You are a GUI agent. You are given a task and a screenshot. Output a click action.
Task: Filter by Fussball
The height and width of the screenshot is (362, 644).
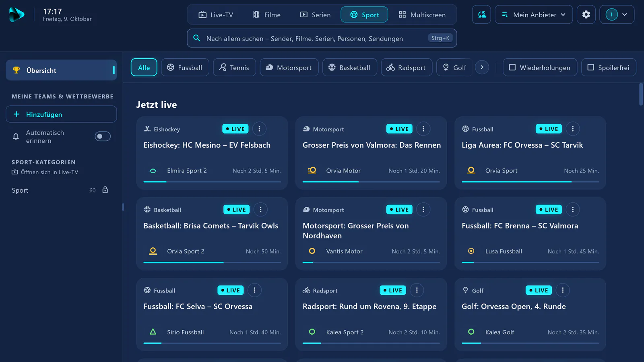coord(185,68)
